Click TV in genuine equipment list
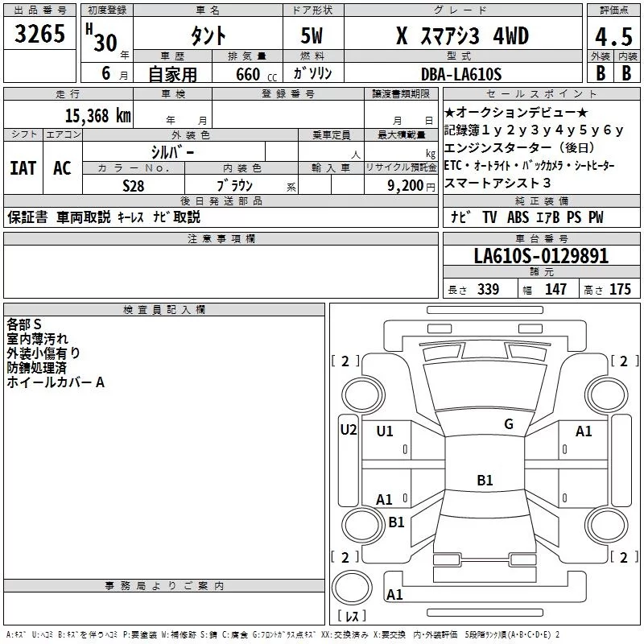This screenshot has width=644, height=644. point(489,217)
